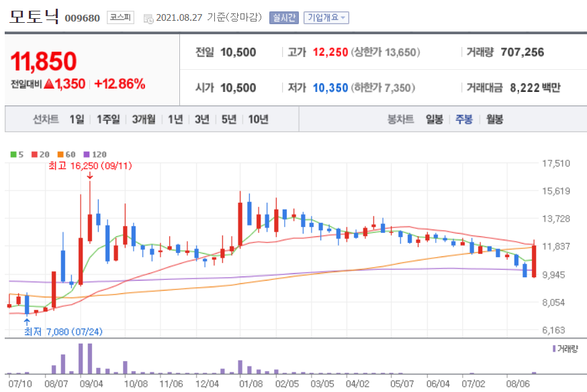Click the 01/08 date label on the axis
The width and height of the screenshot is (587, 392).
click(x=251, y=384)
